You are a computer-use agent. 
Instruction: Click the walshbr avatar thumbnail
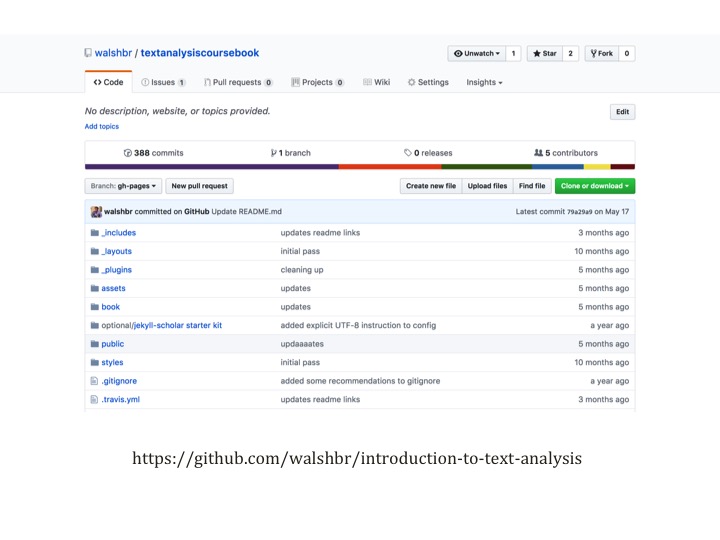click(x=96, y=212)
